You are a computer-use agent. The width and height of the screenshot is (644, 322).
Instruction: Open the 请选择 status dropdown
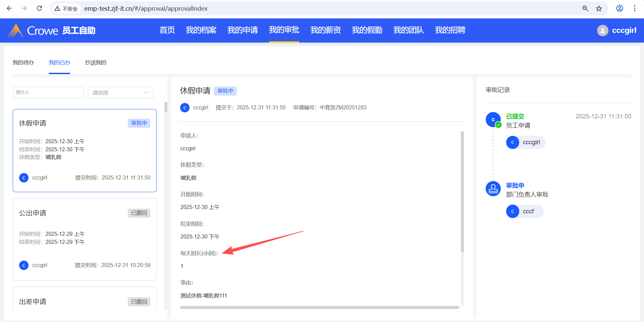coord(120,93)
